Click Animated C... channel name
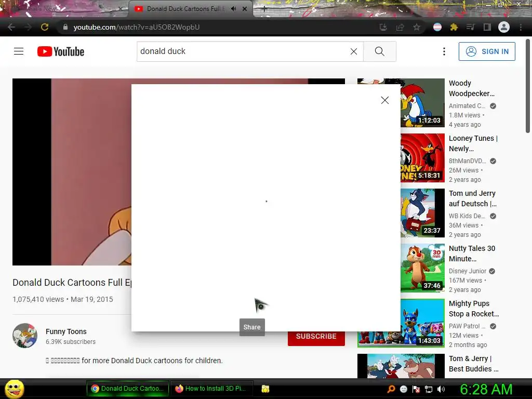532x399 pixels. (467, 106)
